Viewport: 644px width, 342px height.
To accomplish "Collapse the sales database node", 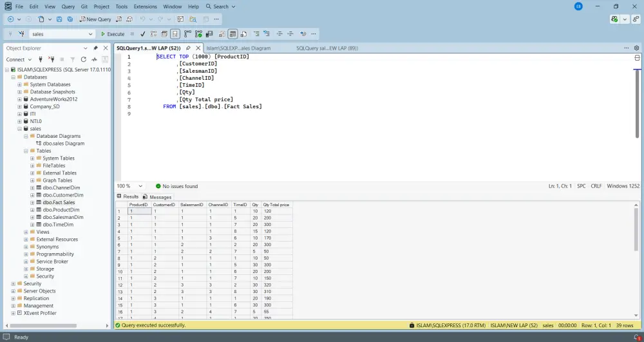I will [x=19, y=129].
